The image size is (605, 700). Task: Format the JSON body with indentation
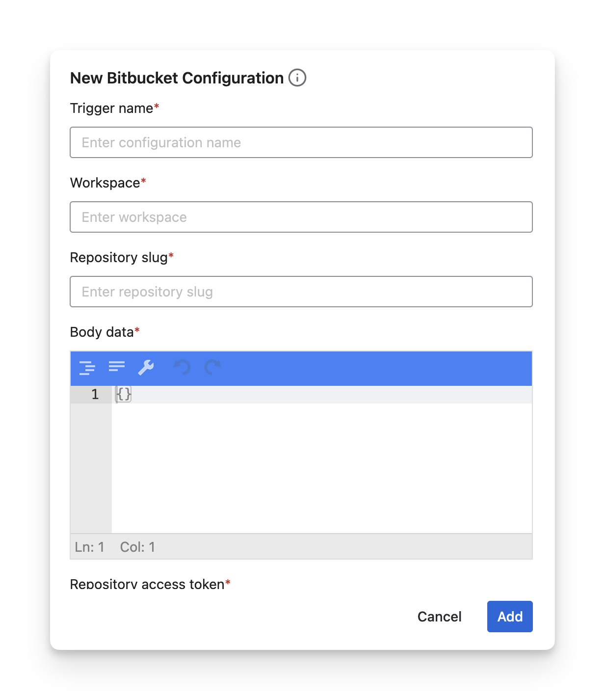[87, 367]
